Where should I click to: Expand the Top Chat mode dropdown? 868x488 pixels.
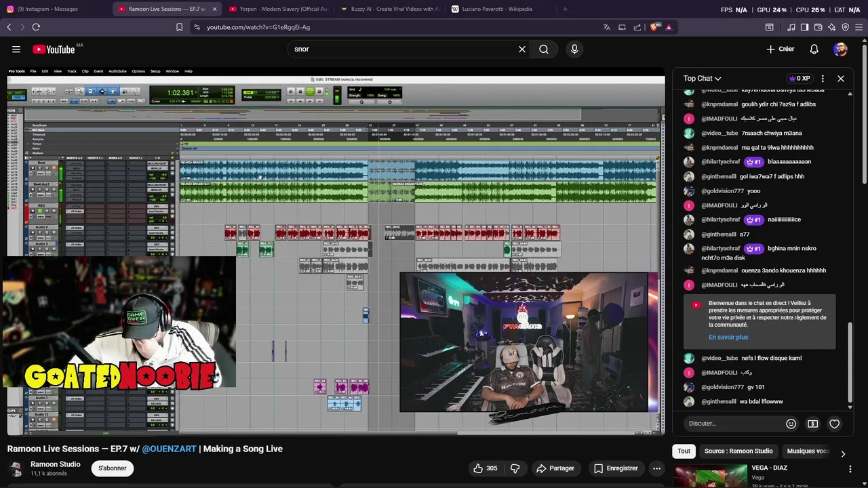(x=702, y=79)
